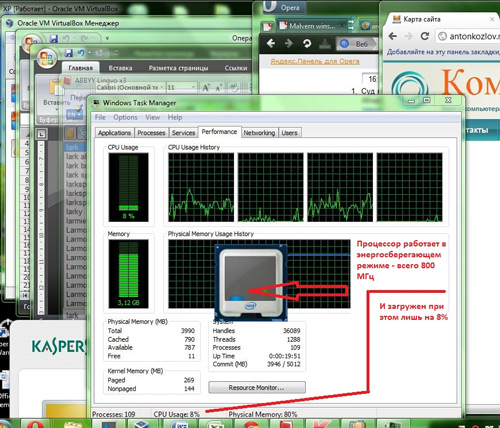Image resolution: width=500 pixels, height=428 pixels.
Task: Click the Redo icon in front Word window
Action: coord(100,53)
